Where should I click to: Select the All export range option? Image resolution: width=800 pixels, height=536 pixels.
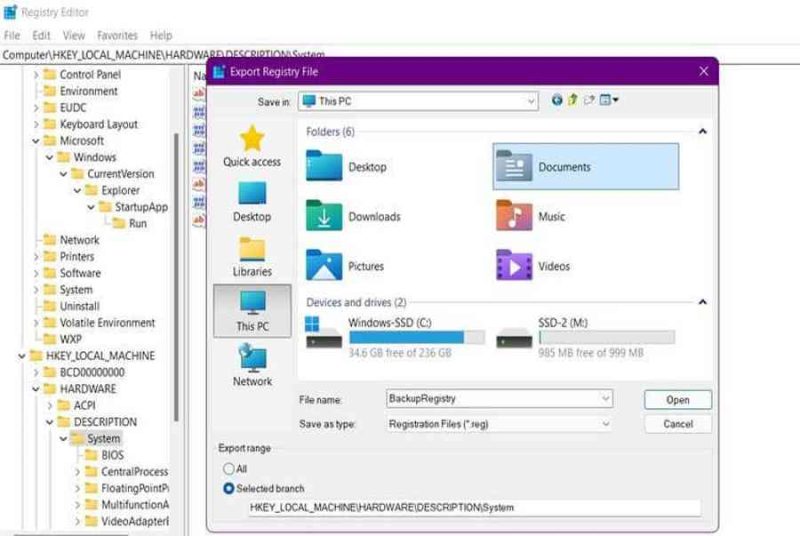pos(229,469)
